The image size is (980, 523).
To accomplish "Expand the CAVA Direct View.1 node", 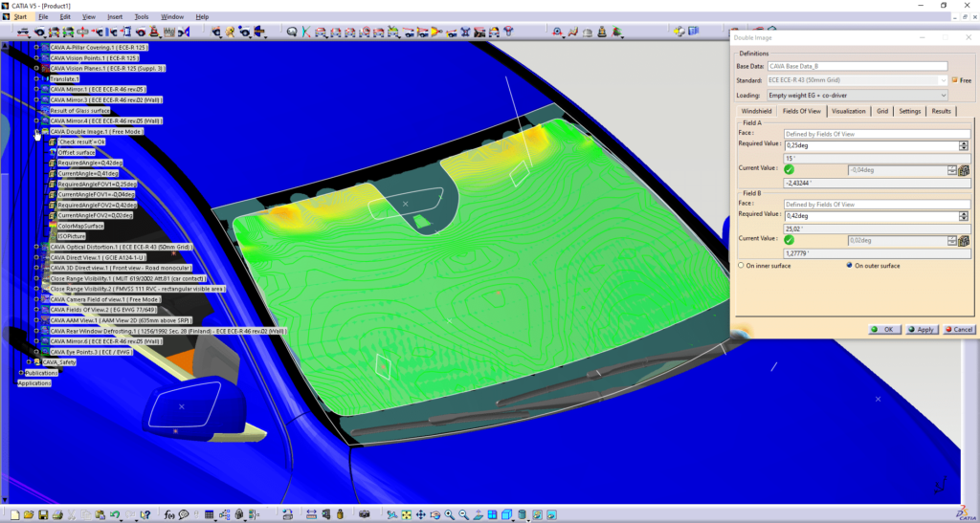I will (36, 258).
